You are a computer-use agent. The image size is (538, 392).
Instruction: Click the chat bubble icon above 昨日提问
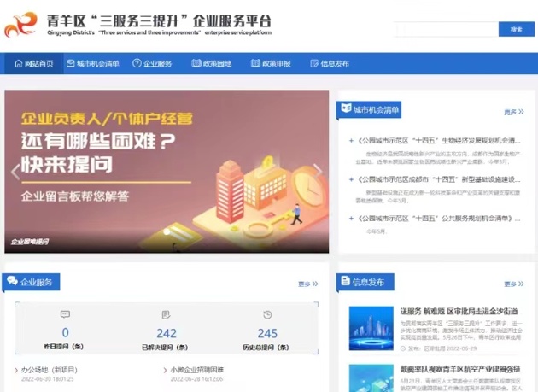(x=66, y=315)
